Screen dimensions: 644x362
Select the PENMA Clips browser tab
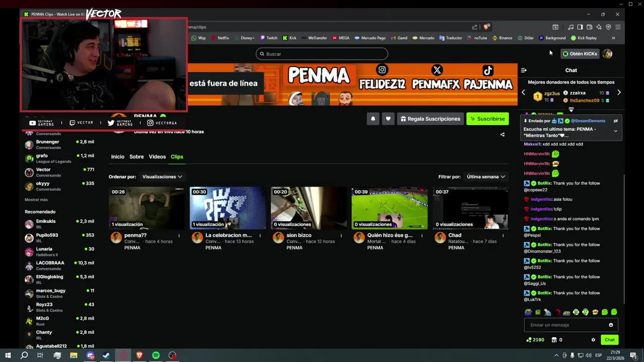point(55,14)
